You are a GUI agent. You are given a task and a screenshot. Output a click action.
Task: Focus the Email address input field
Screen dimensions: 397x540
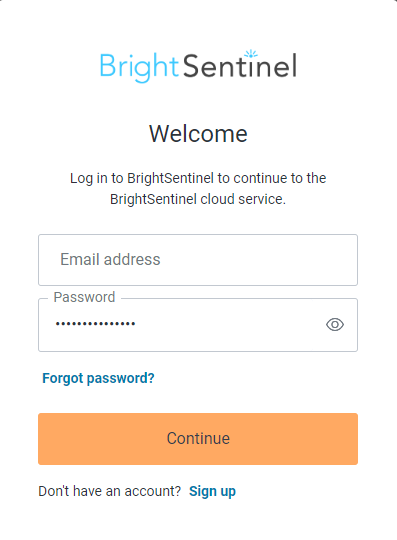(198, 260)
